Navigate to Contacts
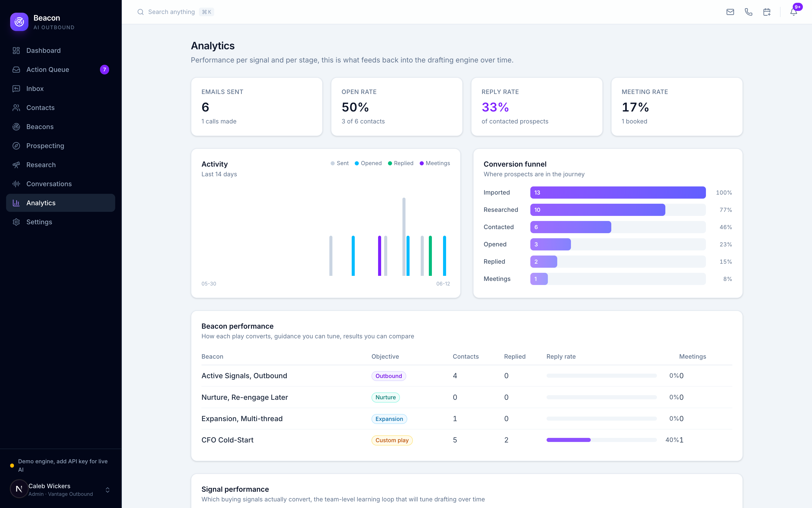 [60, 107]
